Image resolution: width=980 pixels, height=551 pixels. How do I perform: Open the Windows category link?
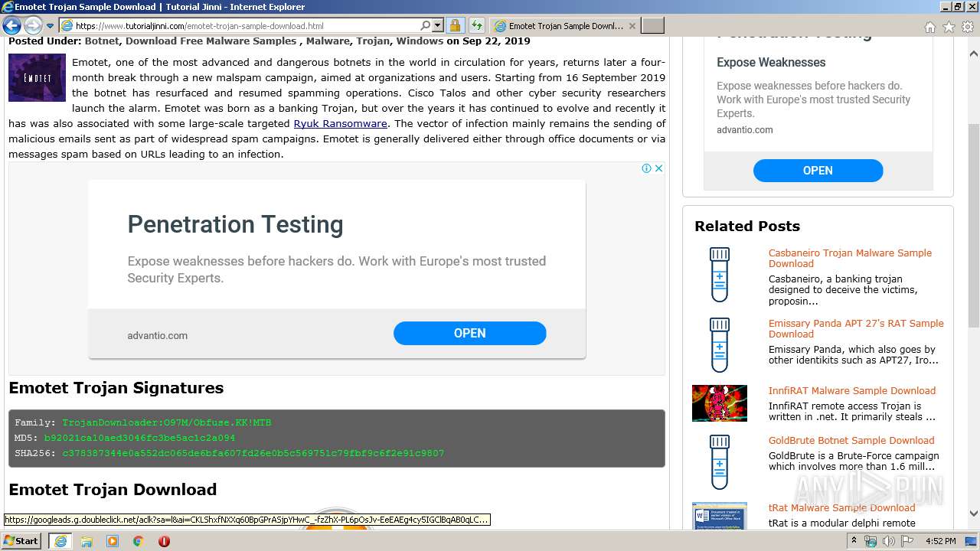click(420, 41)
